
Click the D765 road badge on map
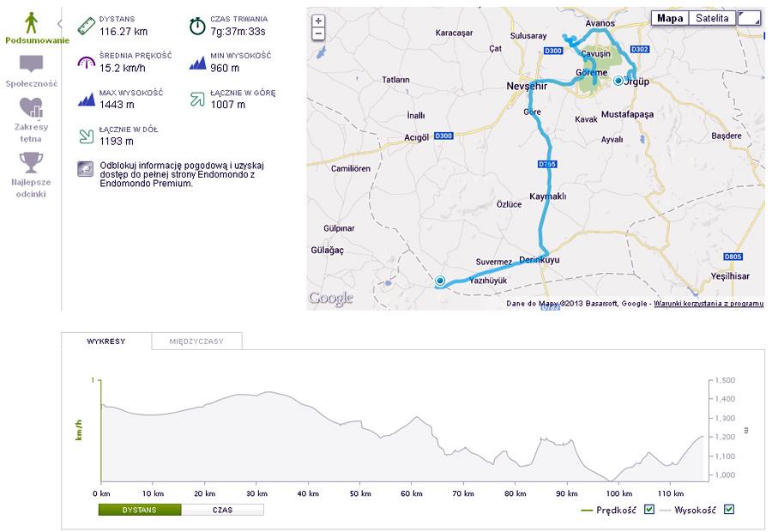(547, 164)
